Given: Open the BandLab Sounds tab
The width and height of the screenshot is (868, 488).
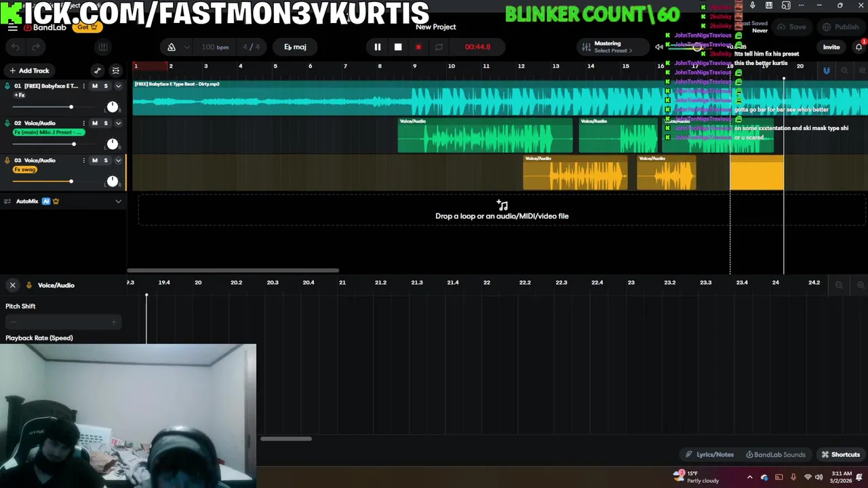Looking at the screenshot, I should [775, 455].
